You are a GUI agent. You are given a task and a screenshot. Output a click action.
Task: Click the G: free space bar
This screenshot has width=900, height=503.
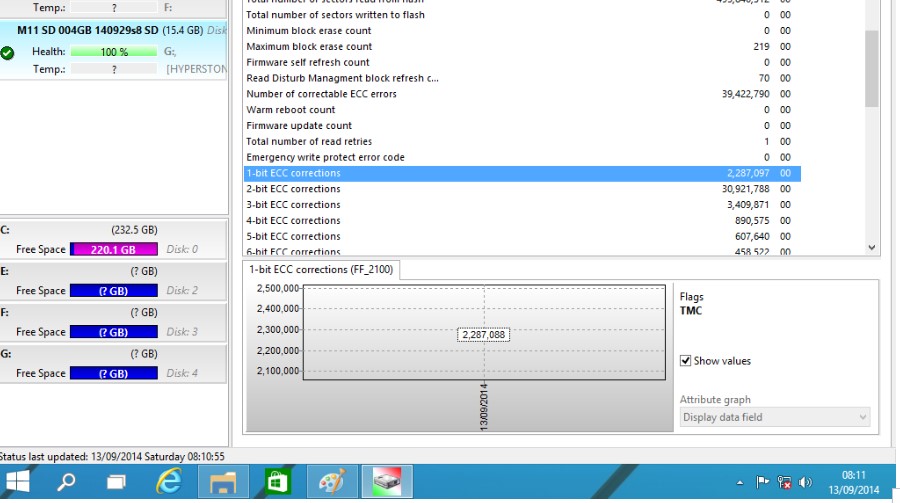(x=114, y=373)
